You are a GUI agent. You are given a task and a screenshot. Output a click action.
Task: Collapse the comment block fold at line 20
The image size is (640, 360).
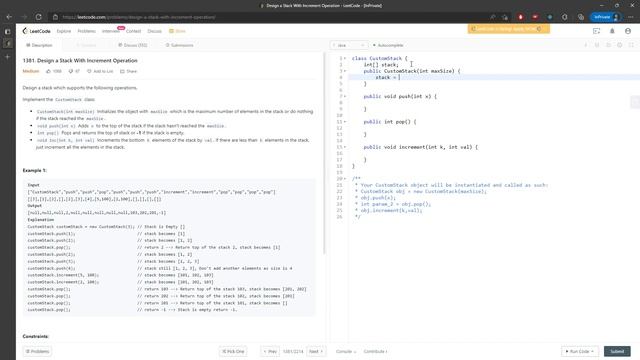pos(345,179)
